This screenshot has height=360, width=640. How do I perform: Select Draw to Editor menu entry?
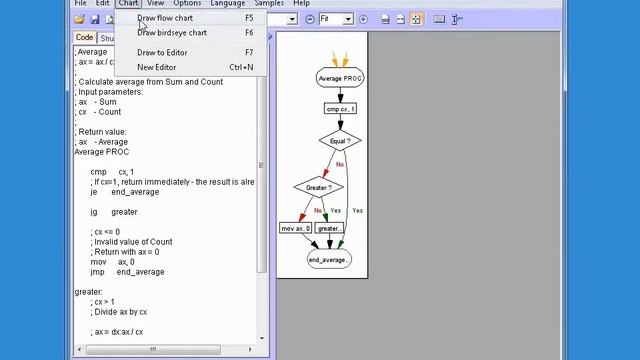191,53
